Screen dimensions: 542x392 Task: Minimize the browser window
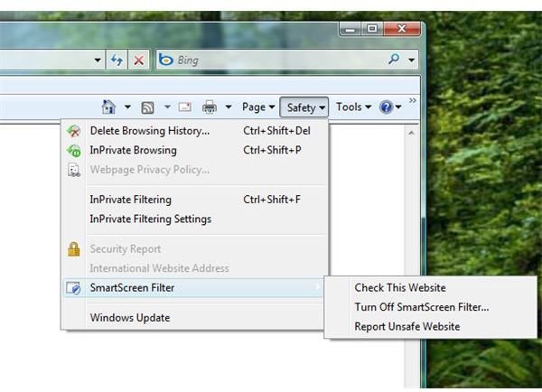(350, 30)
